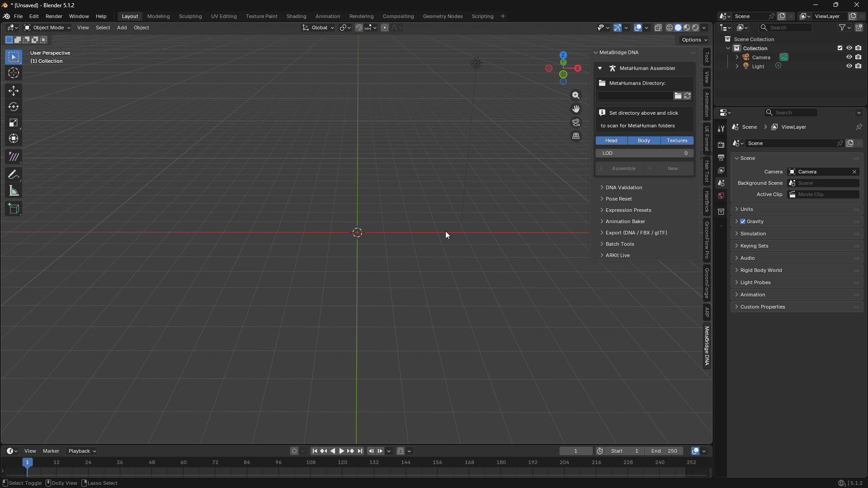Viewport: 868px width, 488px height.
Task: Open the Render menu
Action: [54, 16]
